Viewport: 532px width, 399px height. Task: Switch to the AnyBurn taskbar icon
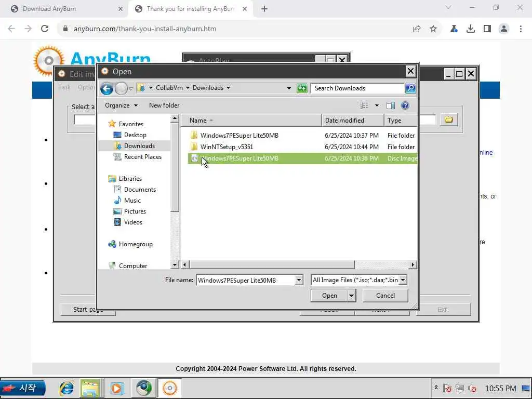tap(170, 388)
